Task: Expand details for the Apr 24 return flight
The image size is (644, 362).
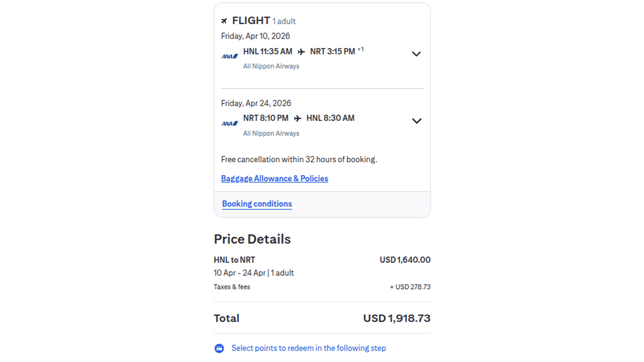Action: click(x=417, y=121)
